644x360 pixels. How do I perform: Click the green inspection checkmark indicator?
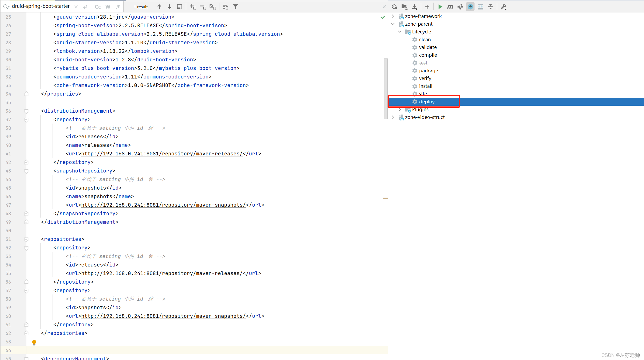(383, 17)
